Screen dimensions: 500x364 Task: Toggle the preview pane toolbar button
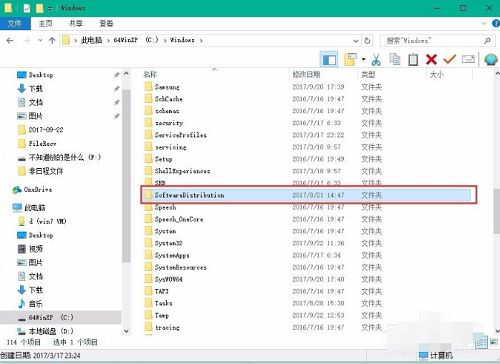tap(329, 60)
